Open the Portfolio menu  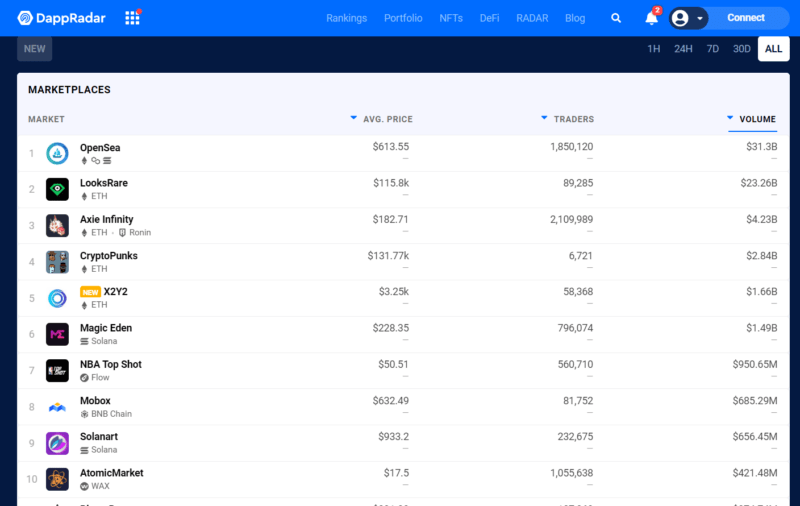[403, 18]
